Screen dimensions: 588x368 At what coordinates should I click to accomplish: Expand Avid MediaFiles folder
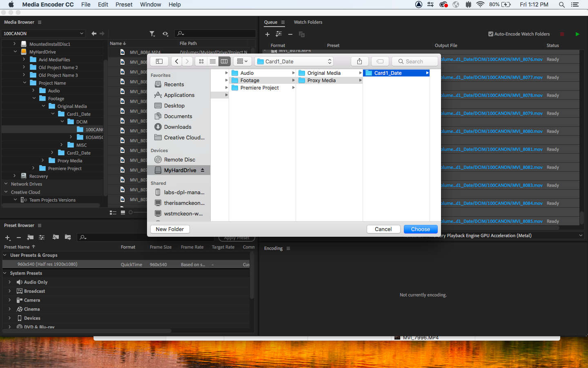pos(24,59)
